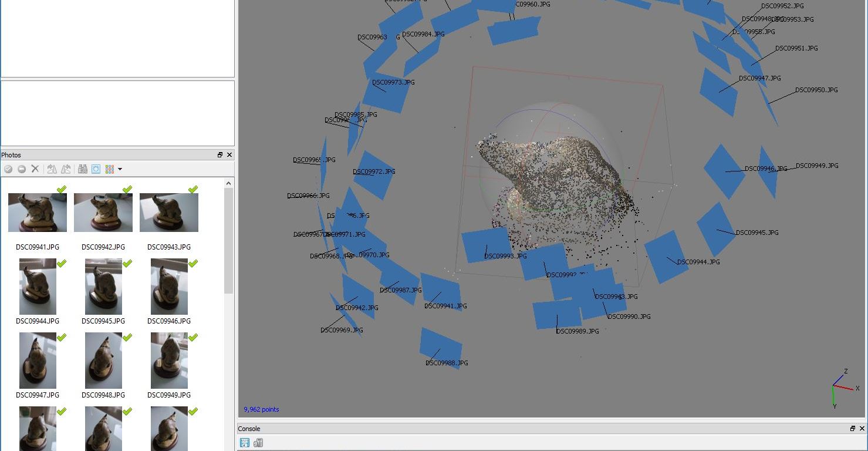868x451 pixels.
Task: Undock the Console panel
Action: pos(853,429)
